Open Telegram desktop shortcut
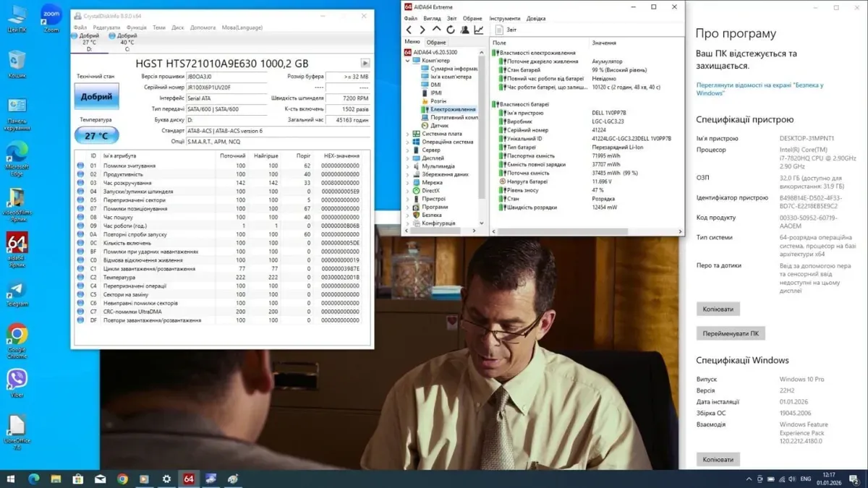This screenshot has width=868, height=488. point(17,293)
